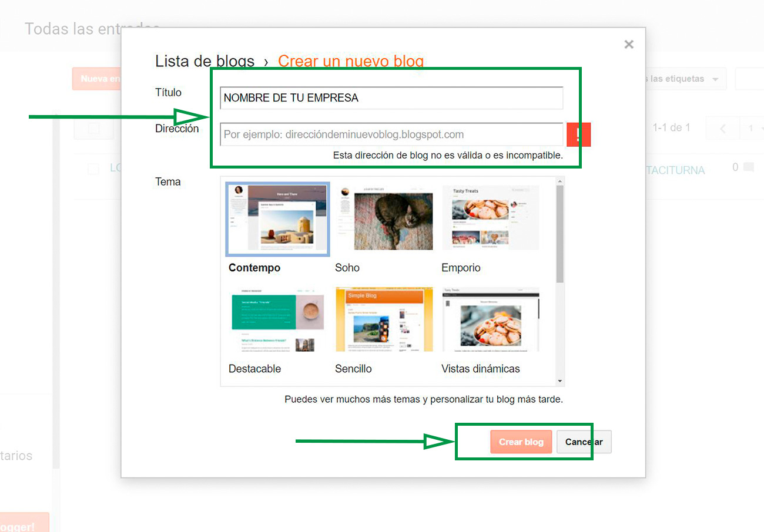Check the box next to the listed entry
Image resolution: width=764 pixels, height=532 pixels.
(93, 169)
